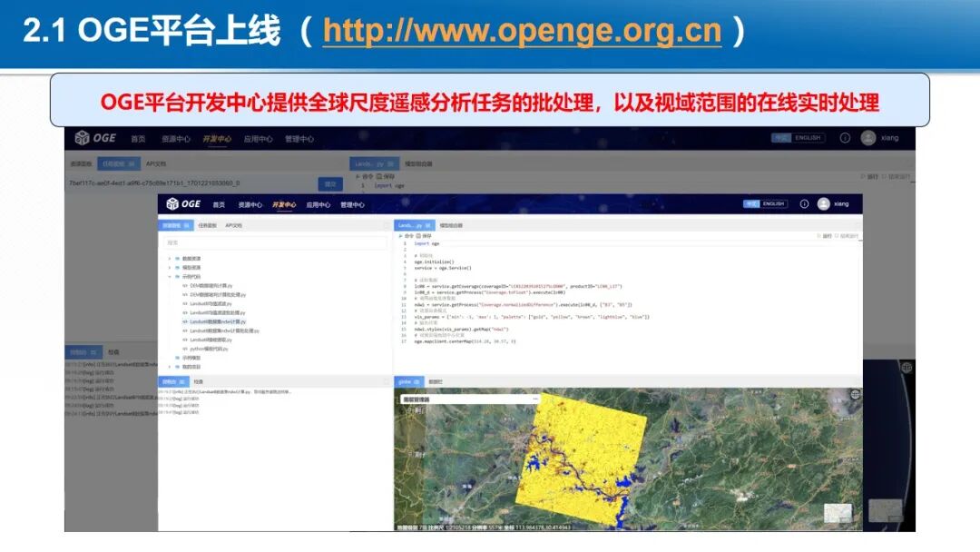The image size is (980, 552).
Task: Open API文档 tab in front window
Action: click(234, 225)
